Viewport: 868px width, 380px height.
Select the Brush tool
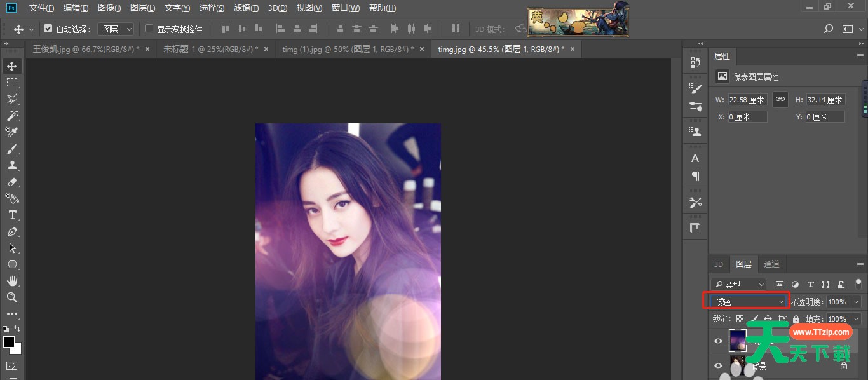[12, 149]
